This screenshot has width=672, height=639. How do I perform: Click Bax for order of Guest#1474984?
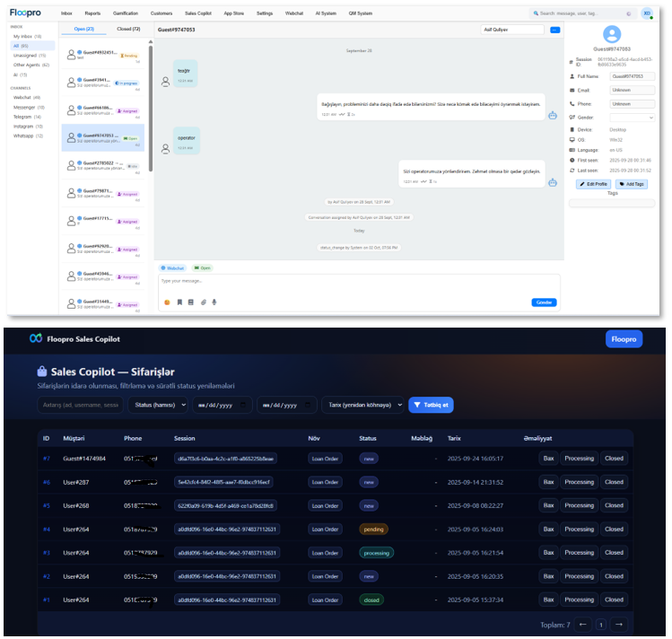pyautogui.click(x=548, y=459)
